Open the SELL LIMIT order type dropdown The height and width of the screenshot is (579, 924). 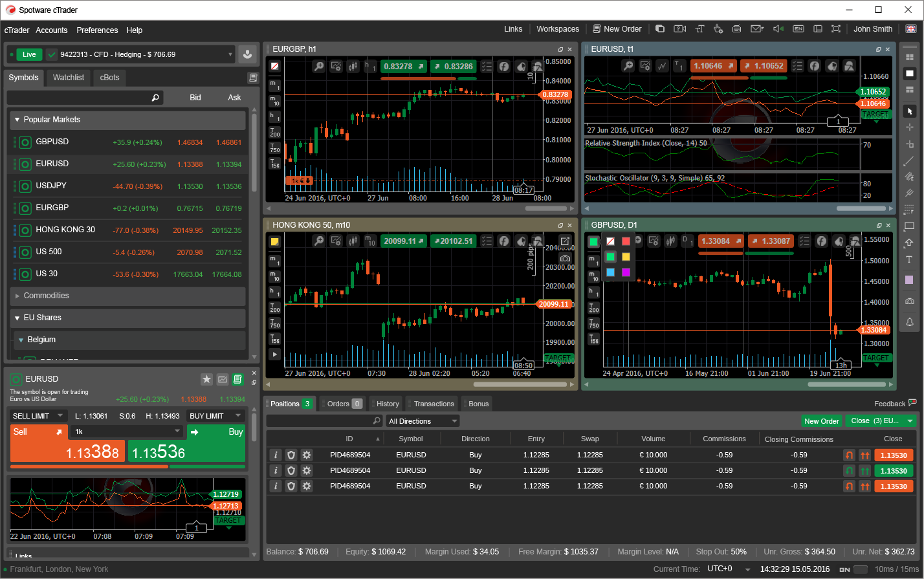[x=38, y=416]
